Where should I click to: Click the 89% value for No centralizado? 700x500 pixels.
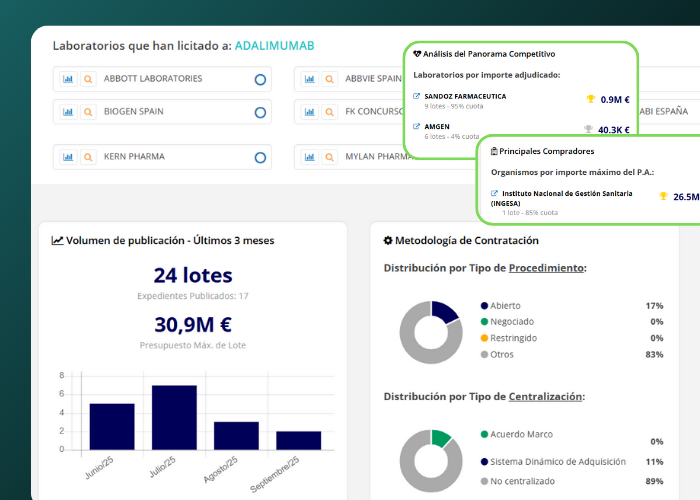pyautogui.click(x=654, y=481)
